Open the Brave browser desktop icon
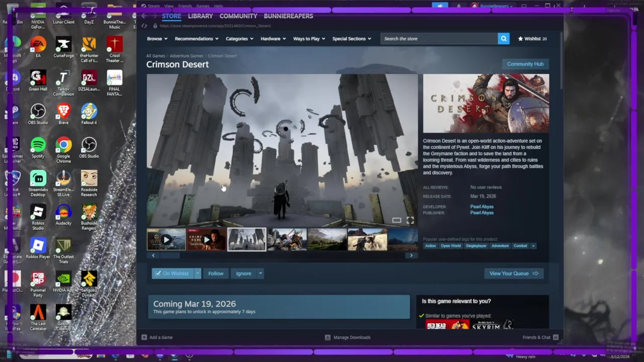644x362 pixels. point(63,114)
